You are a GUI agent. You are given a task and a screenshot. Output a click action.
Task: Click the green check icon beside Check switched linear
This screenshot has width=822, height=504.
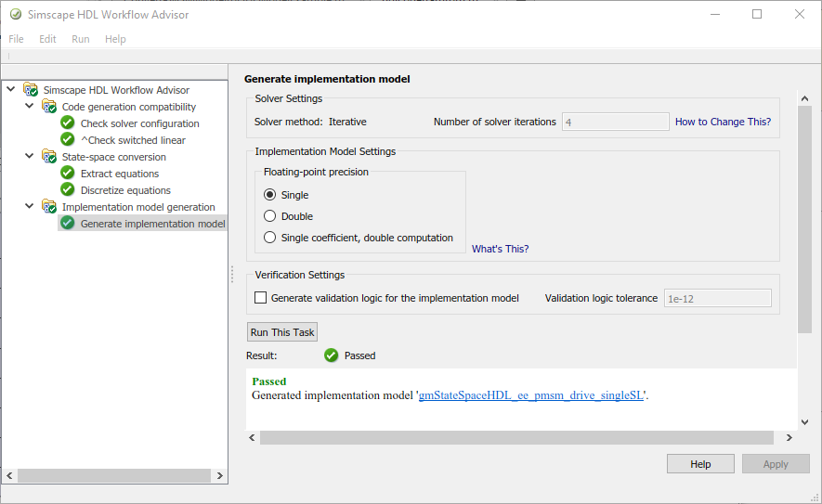(x=67, y=140)
